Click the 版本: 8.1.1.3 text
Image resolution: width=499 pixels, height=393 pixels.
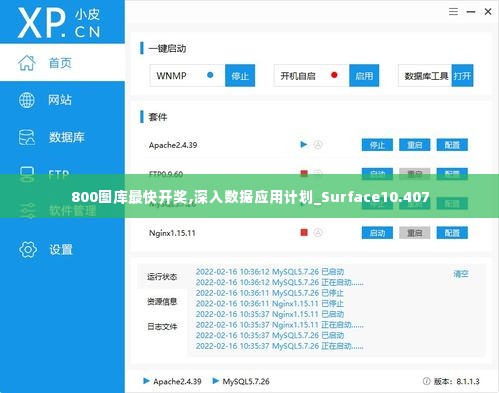point(456,381)
